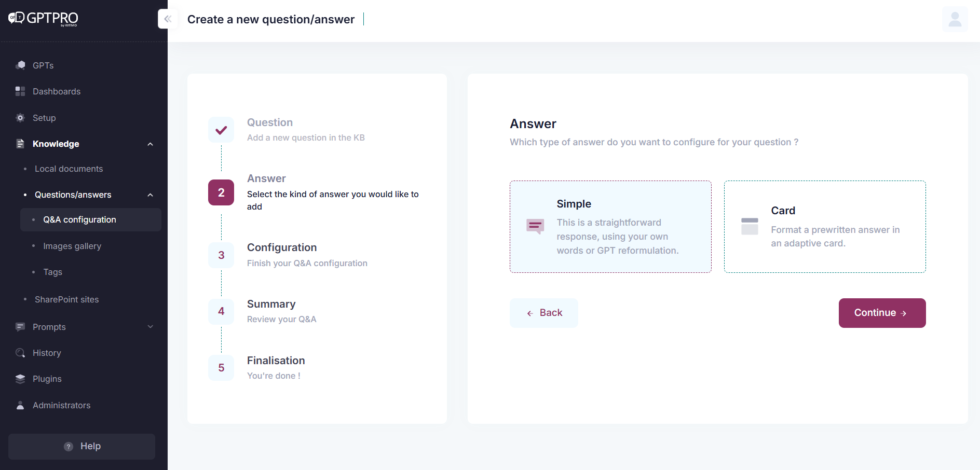The image size is (980, 470).
Task: Click the Continue button
Action: [x=881, y=313]
